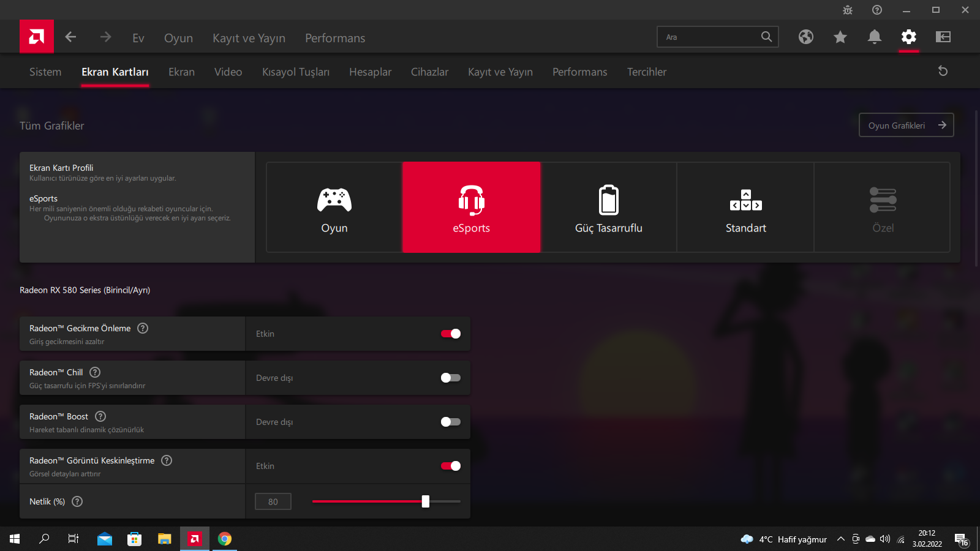Open Windows Task View
Screen dimensions: 980x551
pyautogui.click(x=73, y=539)
